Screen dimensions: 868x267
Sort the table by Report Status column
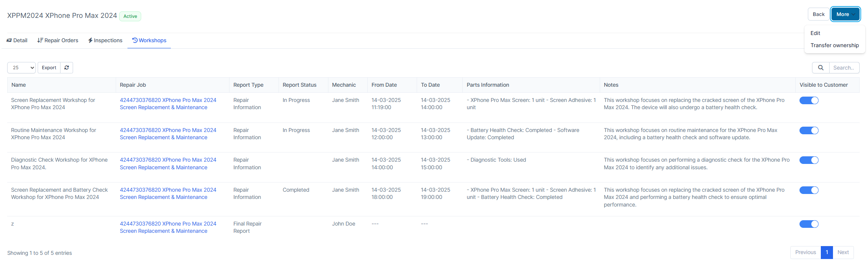tap(299, 85)
